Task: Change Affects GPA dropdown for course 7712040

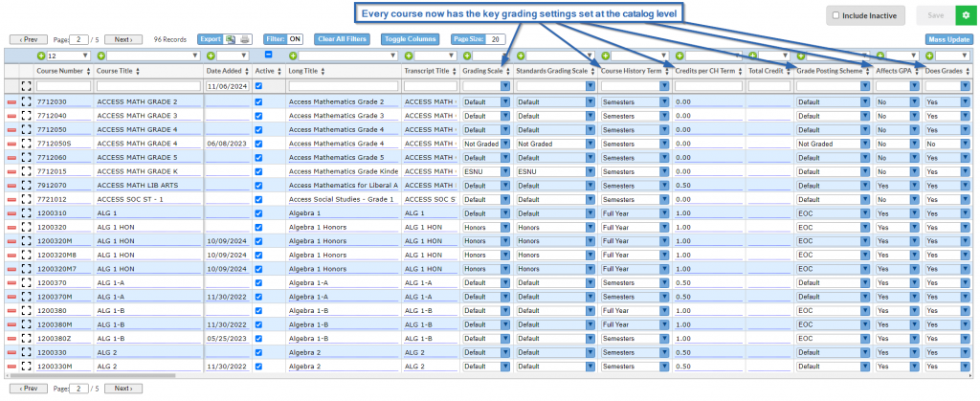Action: tap(914, 115)
